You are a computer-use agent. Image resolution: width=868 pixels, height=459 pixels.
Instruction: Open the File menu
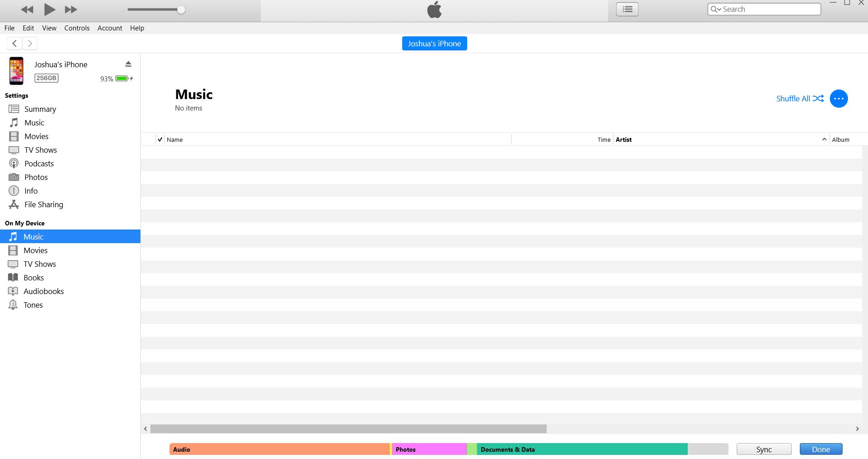tap(10, 28)
